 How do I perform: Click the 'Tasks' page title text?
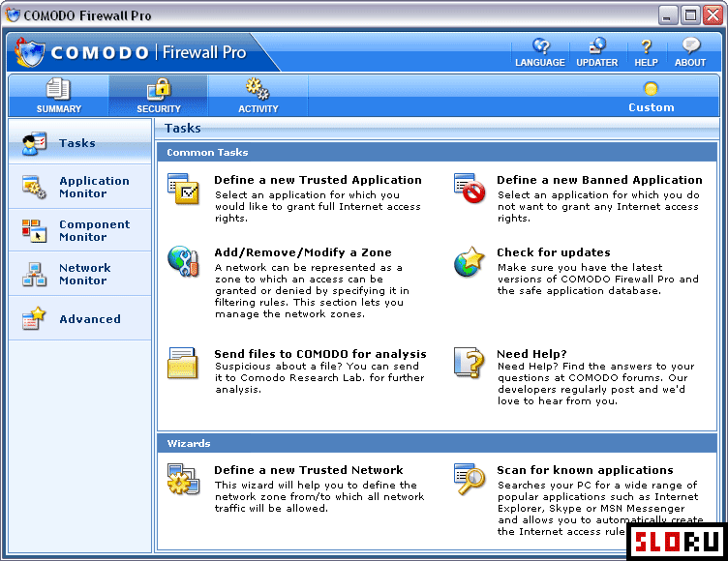[182, 128]
